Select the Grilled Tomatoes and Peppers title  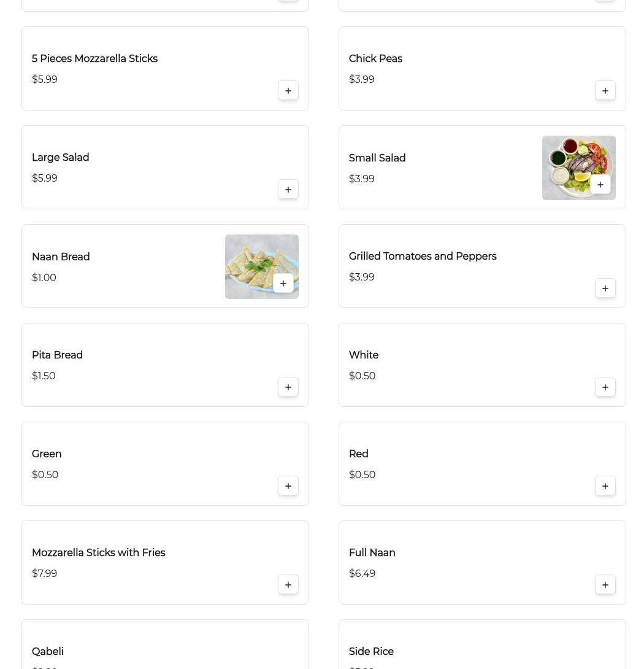tap(422, 257)
